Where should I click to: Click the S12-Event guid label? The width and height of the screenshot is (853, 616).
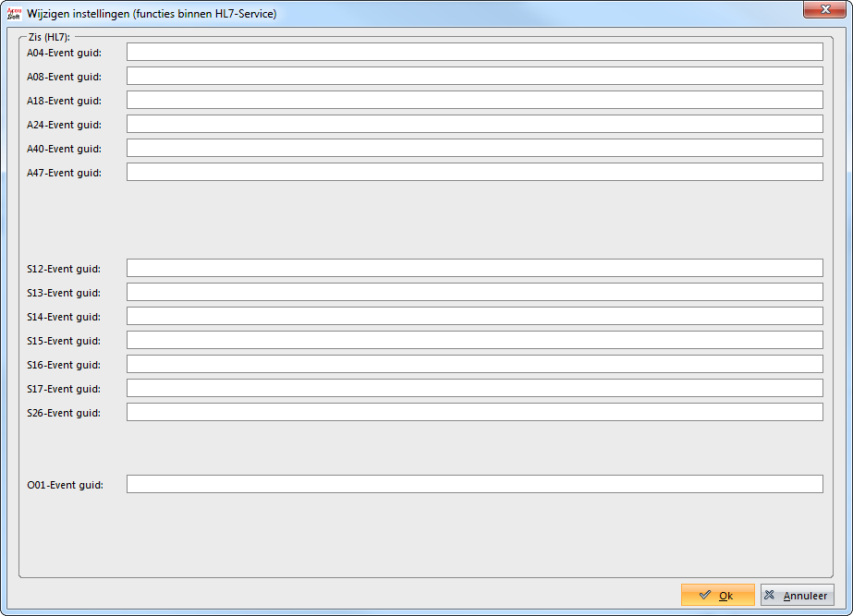[64, 269]
